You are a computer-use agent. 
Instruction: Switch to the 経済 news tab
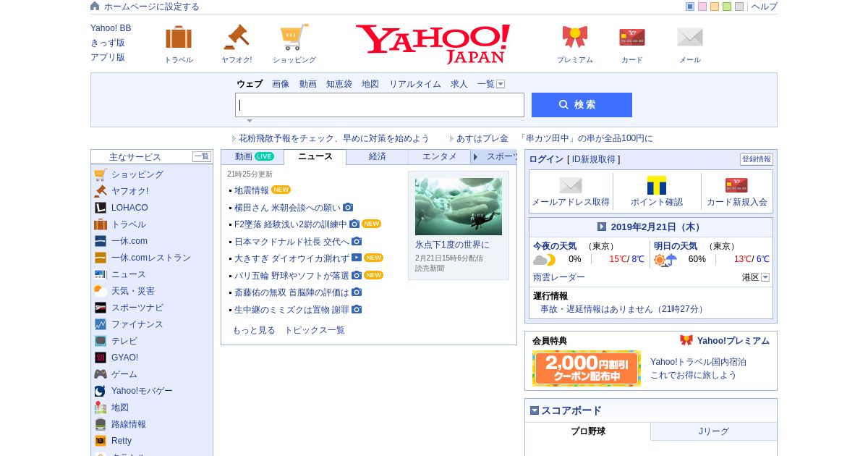click(x=378, y=156)
